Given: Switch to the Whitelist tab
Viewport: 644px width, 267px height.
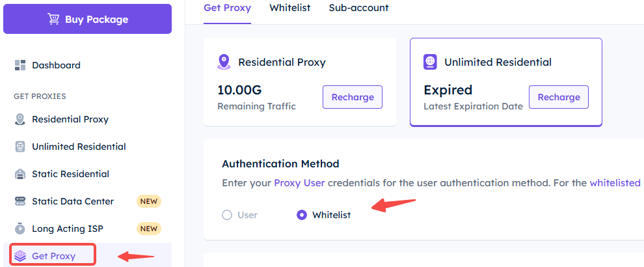Looking at the screenshot, I should pos(290,7).
